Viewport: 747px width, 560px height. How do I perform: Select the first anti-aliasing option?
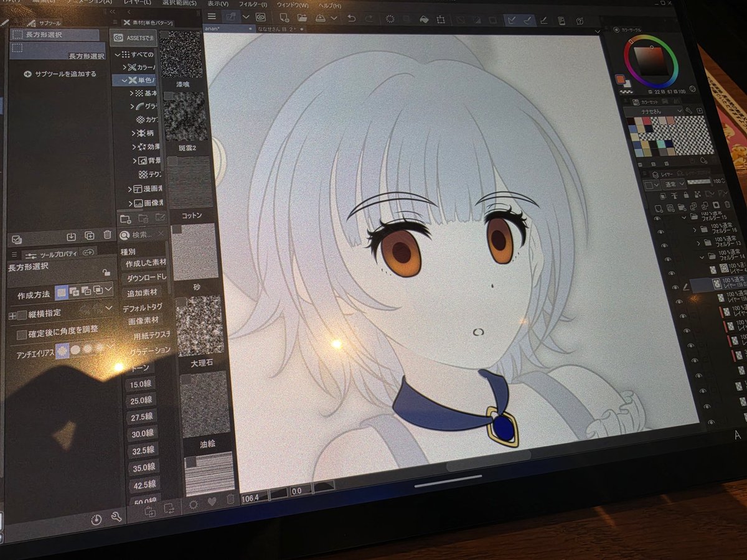[x=62, y=350]
